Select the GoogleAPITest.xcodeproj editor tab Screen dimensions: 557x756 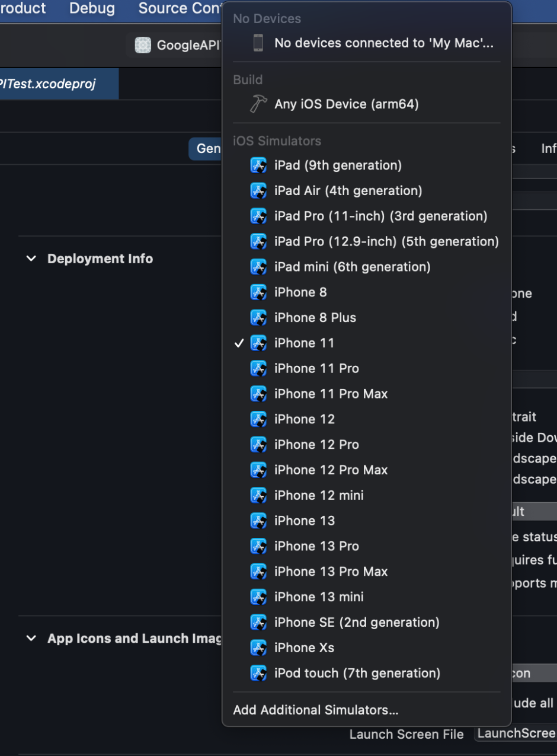tap(53, 84)
